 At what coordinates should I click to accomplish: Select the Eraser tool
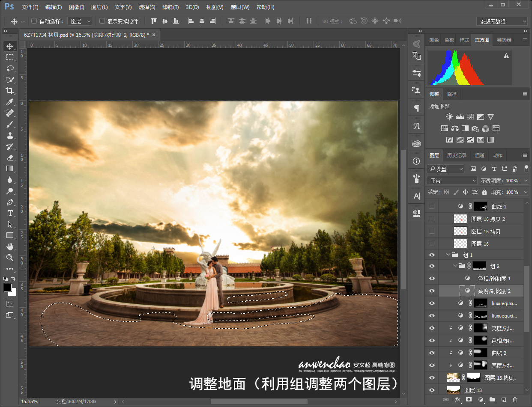(9, 157)
